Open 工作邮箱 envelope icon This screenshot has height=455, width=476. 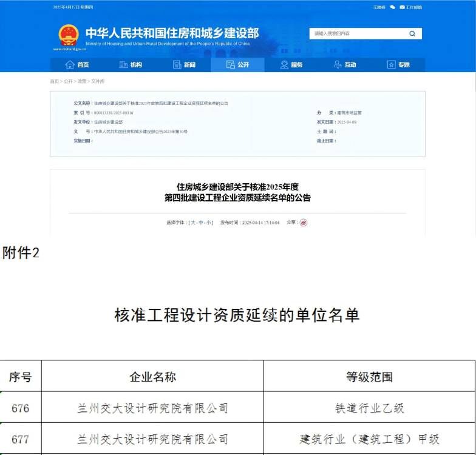coord(402,7)
